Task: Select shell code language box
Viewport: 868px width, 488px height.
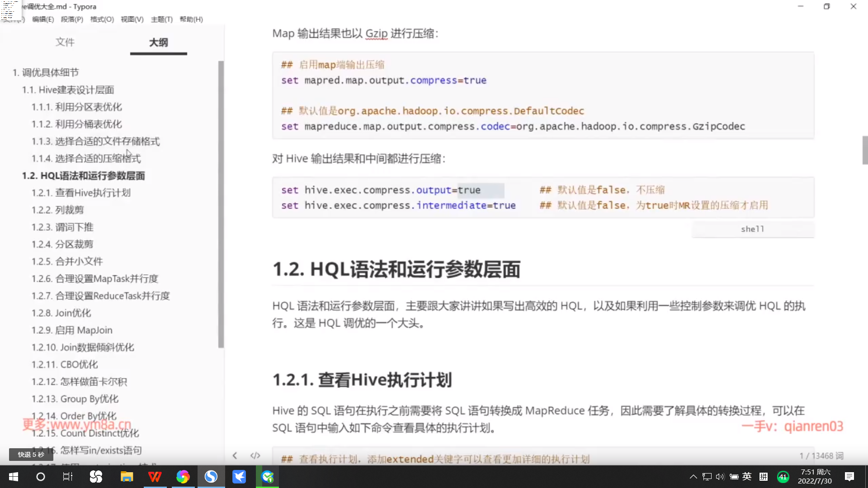Action: point(752,229)
